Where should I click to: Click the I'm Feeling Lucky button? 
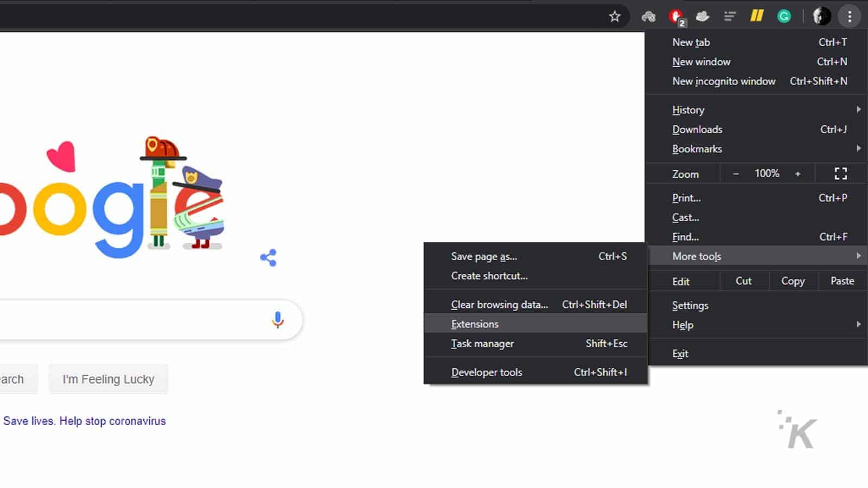108,379
